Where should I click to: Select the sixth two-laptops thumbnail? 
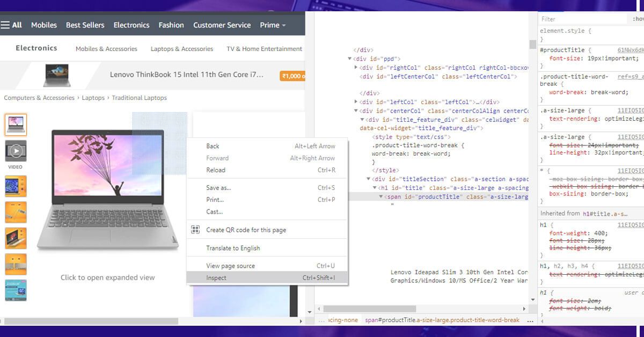[16, 264]
